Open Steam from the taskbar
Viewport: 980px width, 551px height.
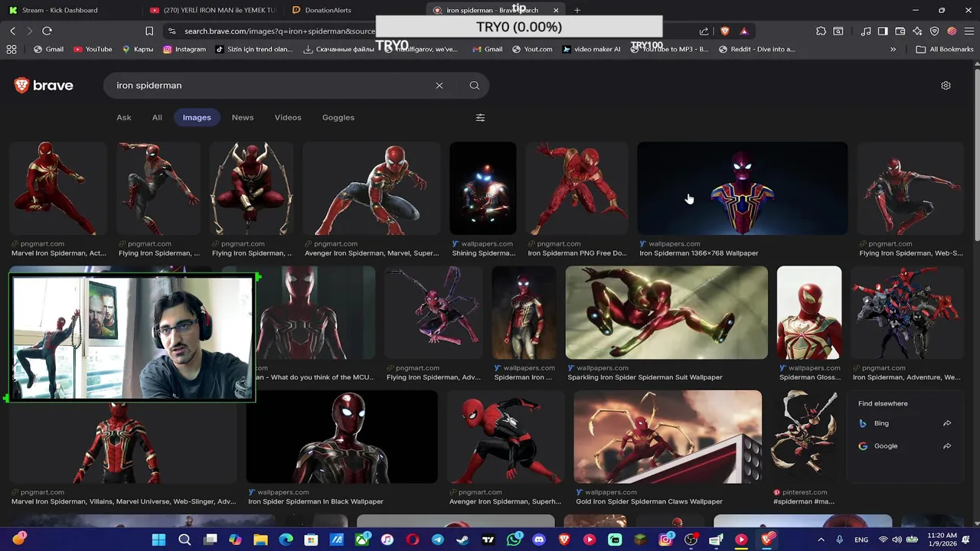(462, 540)
